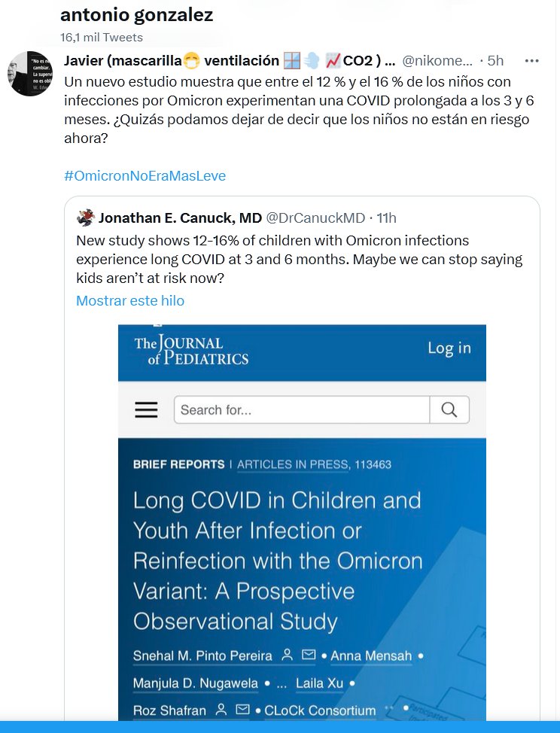Viewport: 560px width, 733px height.
Task: Open the tweet's three-dot more options menu
Action: point(531,60)
